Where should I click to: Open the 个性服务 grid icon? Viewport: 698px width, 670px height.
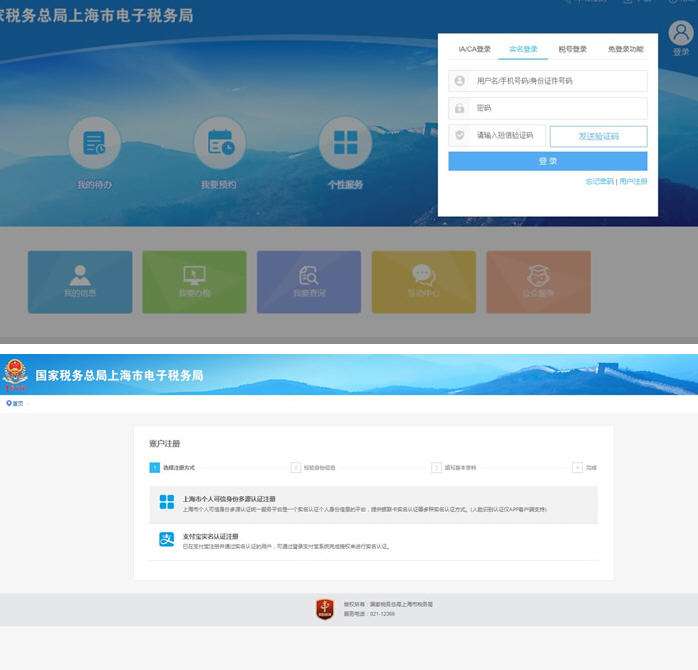pyautogui.click(x=345, y=143)
